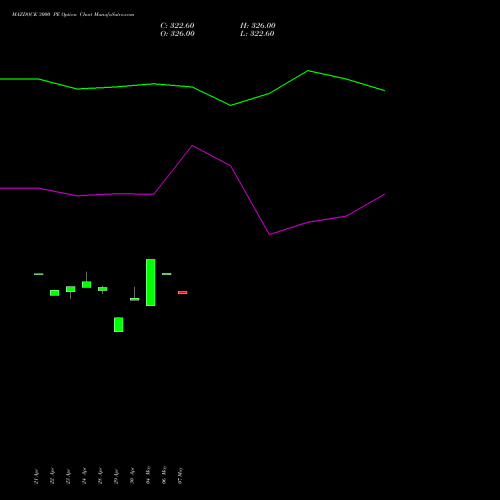
Task: Click the 22 Apr date label
Action: [52, 476]
